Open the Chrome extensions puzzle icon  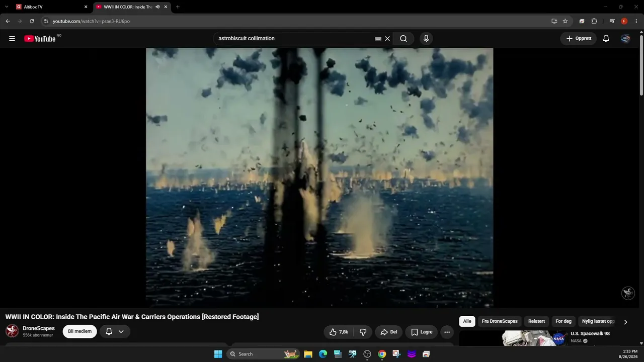pyautogui.click(x=594, y=21)
